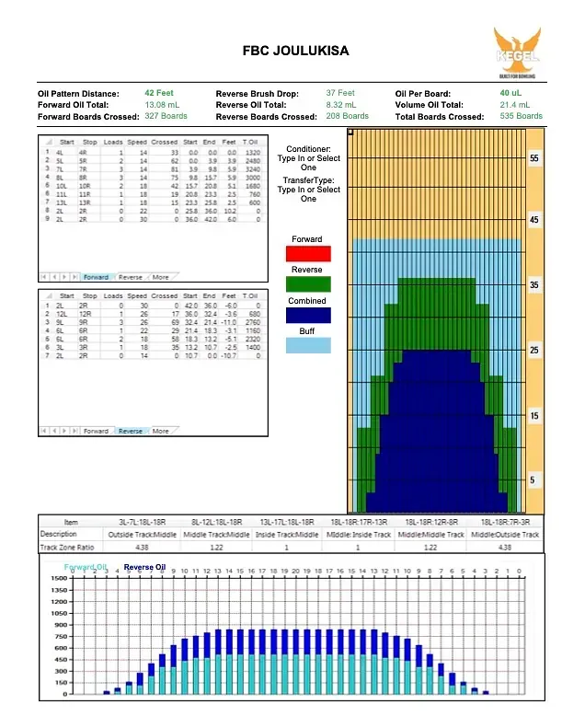Select the navy Combined legend swatch
562x728 pixels.
(308, 316)
